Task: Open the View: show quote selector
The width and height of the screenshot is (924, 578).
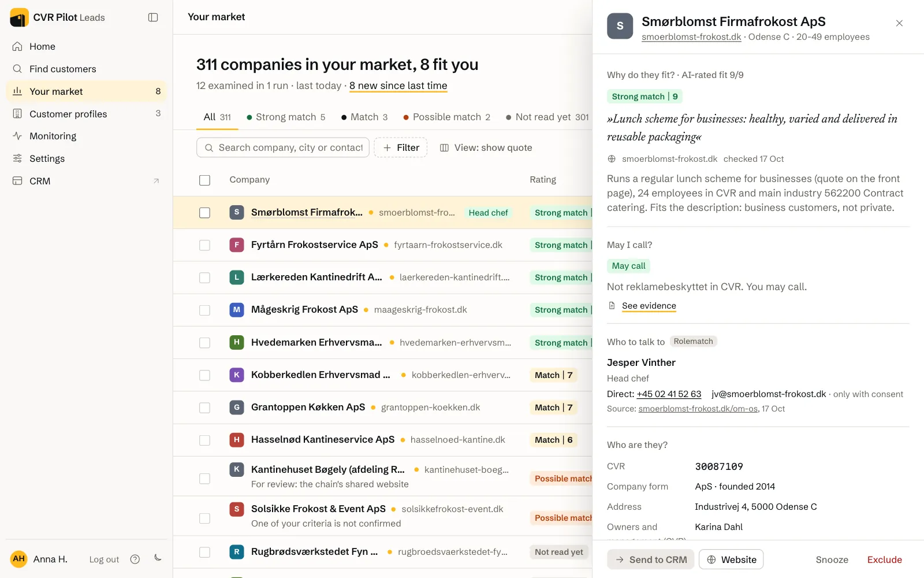Action: click(486, 147)
